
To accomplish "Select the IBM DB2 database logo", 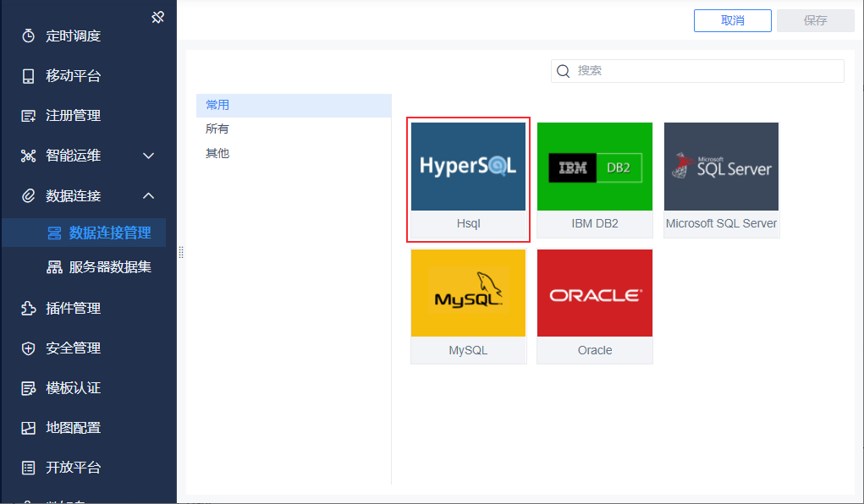I will pyautogui.click(x=595, y=167).
